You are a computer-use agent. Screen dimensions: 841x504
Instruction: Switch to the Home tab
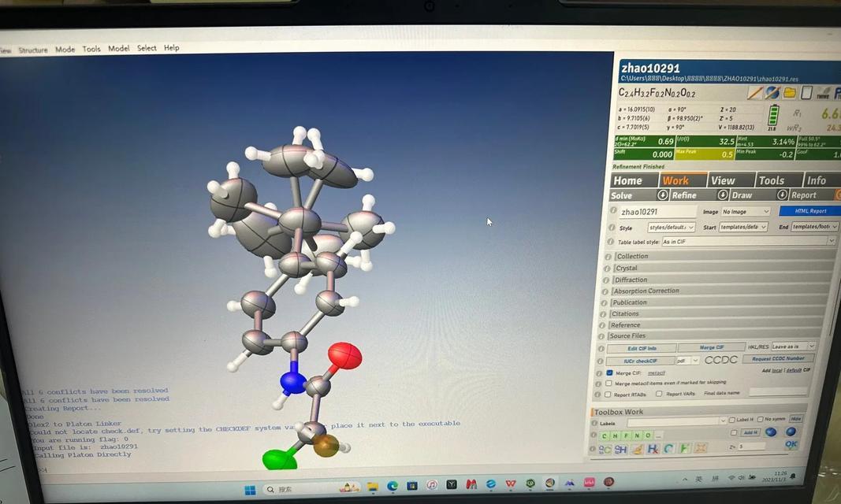(x=634, y=180)
